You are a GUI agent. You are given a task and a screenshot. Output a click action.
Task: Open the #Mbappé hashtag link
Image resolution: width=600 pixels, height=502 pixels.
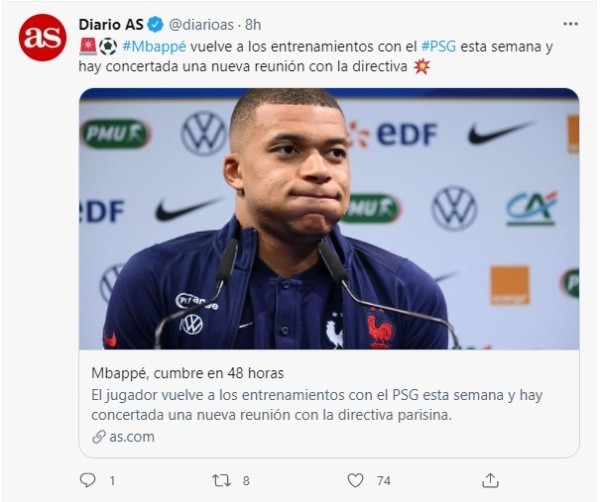coord(154,47)
